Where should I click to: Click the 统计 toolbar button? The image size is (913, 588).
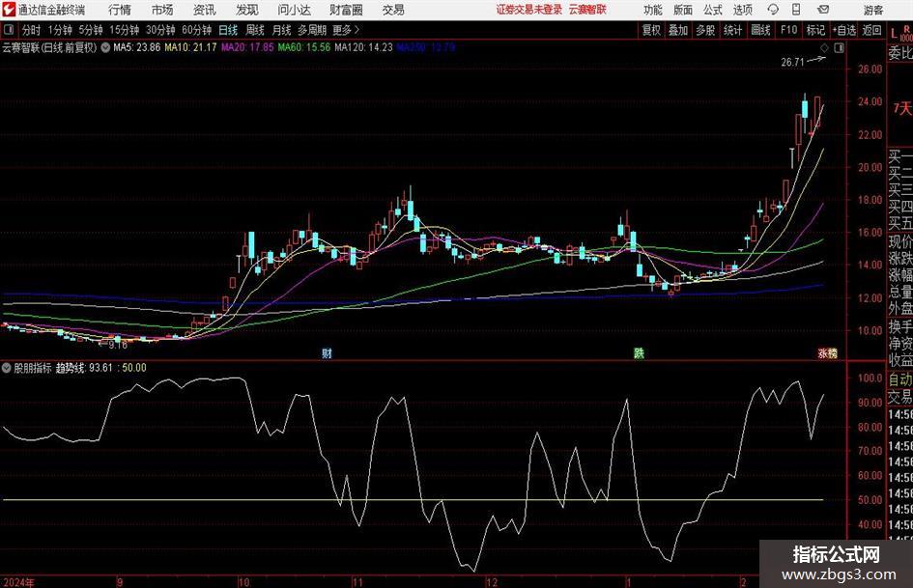[x=733, y=30]
